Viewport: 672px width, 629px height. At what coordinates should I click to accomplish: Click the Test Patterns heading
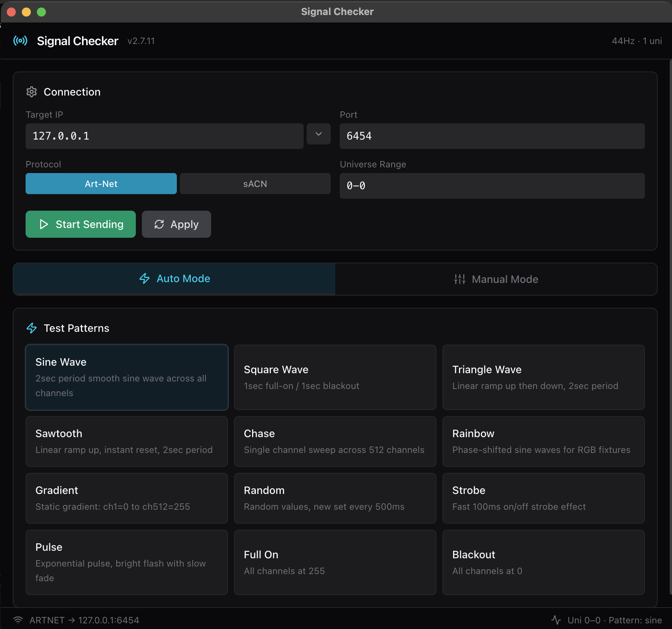(76, 328)
